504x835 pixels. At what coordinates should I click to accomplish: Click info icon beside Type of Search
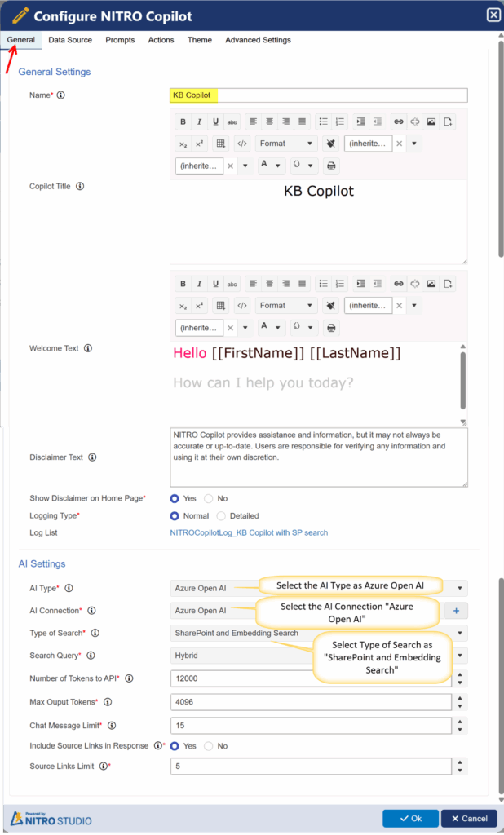coord(95,633)
